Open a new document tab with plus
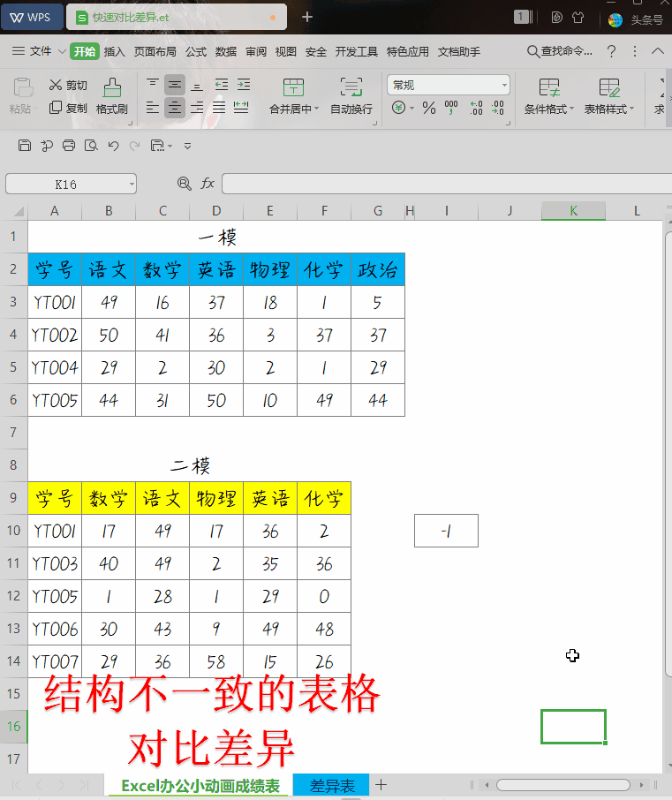This screenshot has width=672, height=800. click(x=306, y=18)
